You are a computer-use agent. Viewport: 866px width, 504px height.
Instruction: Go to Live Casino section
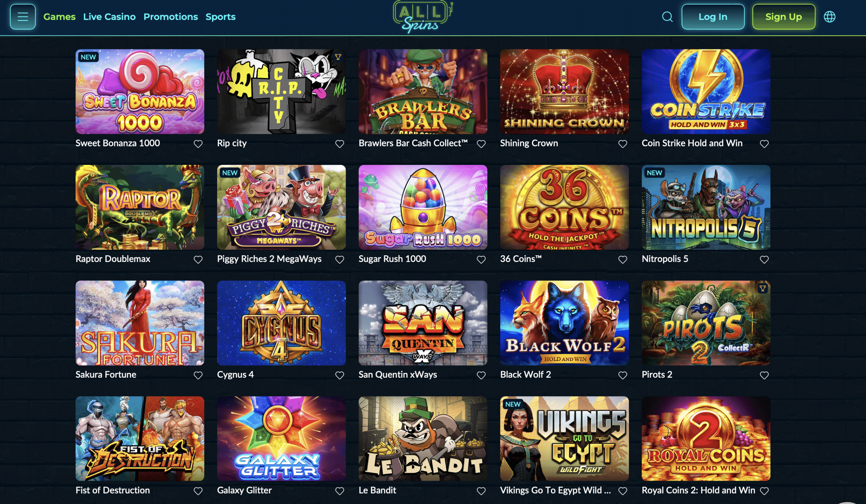(x=109, y=17)
